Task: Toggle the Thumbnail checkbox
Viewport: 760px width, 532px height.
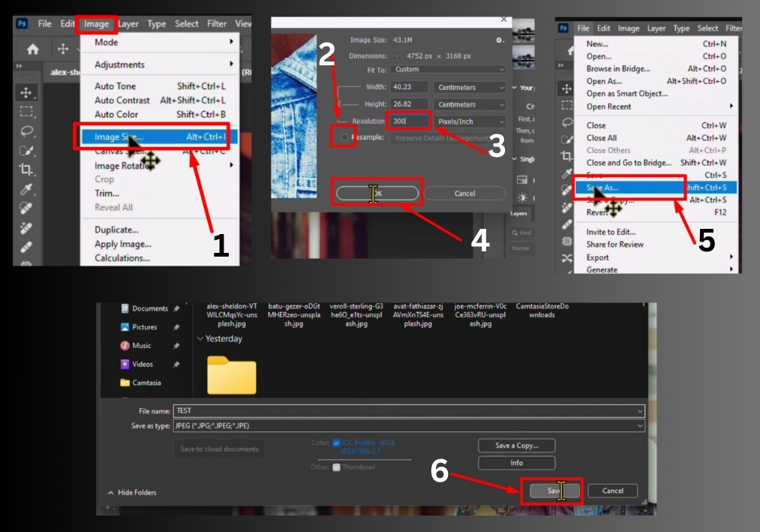Action: (336, 467)
